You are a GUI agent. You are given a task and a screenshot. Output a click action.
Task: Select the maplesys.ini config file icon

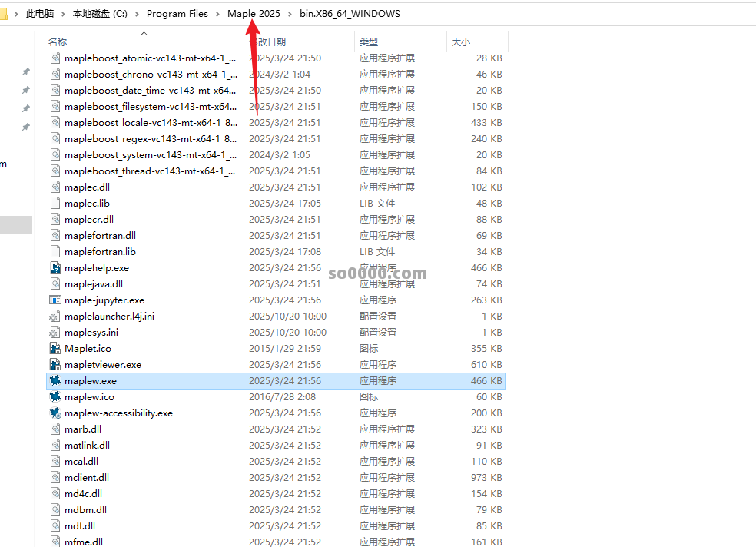pos(55,332)
